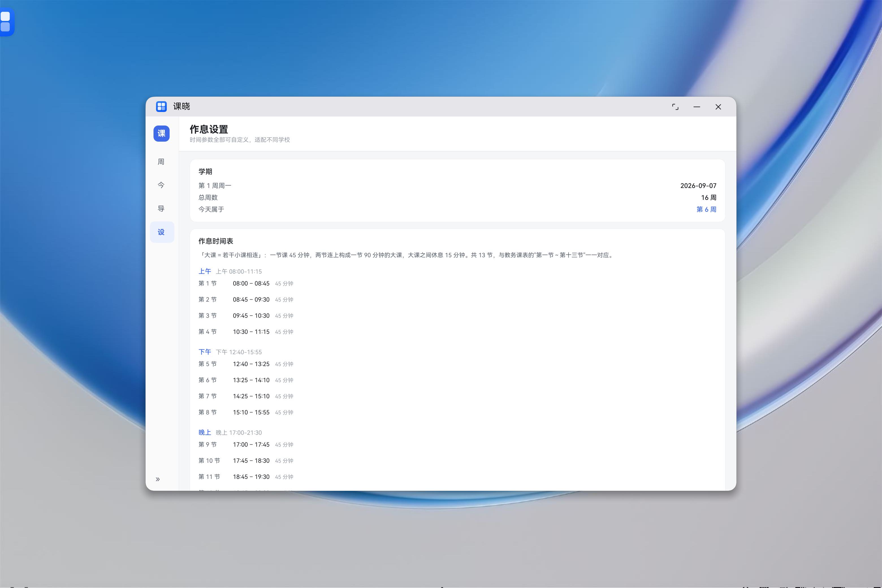Change the total weeks value 16 周
Viewport: 882px width, 588px height.
point(709,198)
